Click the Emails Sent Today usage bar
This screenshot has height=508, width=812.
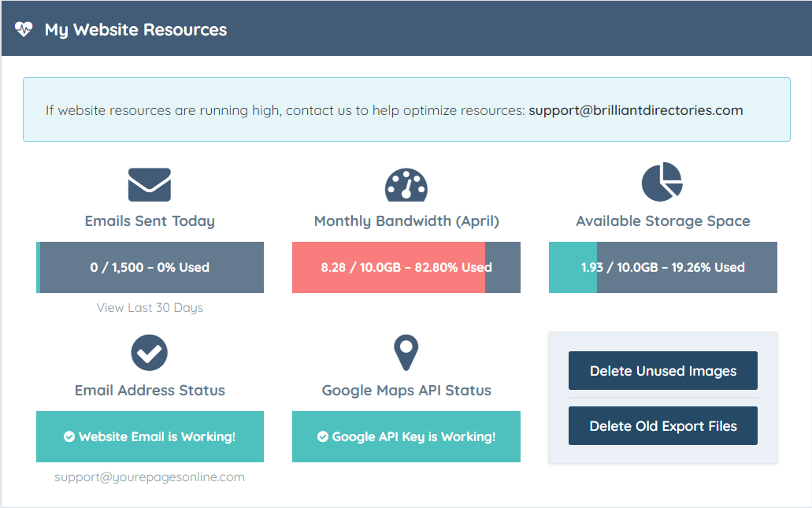[x=149, y=267]
